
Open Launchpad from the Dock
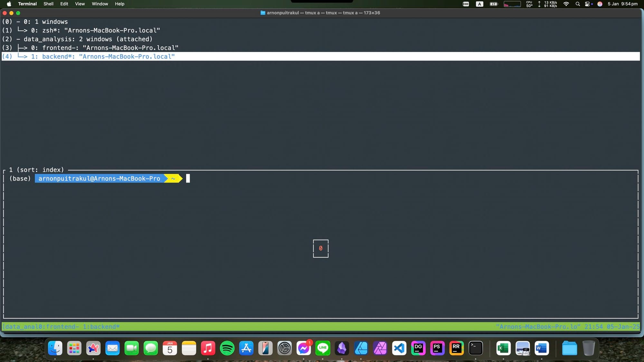point(74,348)
